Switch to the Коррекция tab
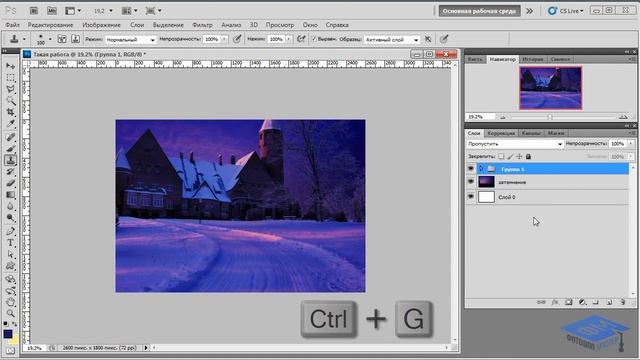 [501, 133]
